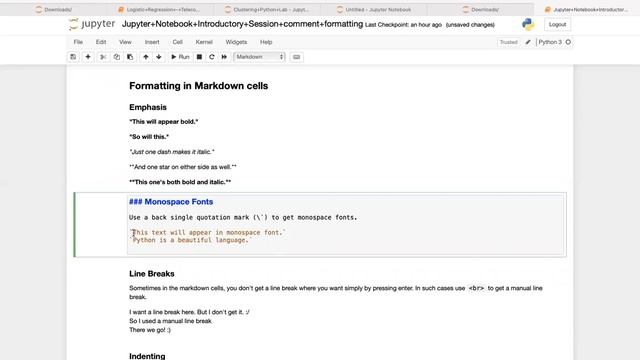Click the 'So will this' text
Viewport: 640px width, 360px height.
149,137
